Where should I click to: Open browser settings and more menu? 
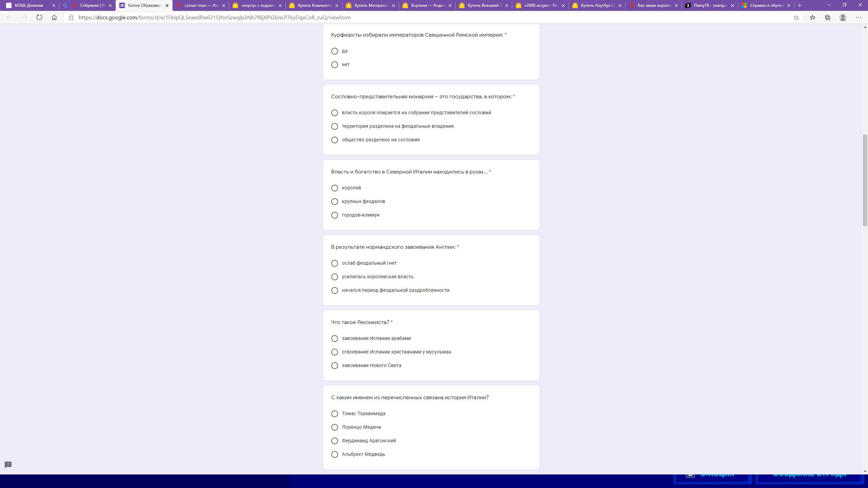(x=859, y=17)
